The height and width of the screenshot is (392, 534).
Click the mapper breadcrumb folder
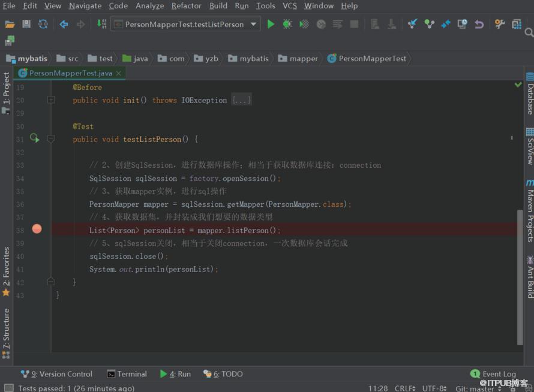tap(298, 59)
